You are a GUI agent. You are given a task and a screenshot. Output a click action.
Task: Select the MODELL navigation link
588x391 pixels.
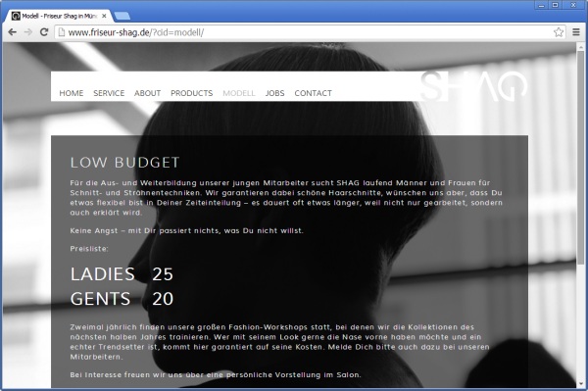pyautogui.click(x=239, y=93)
